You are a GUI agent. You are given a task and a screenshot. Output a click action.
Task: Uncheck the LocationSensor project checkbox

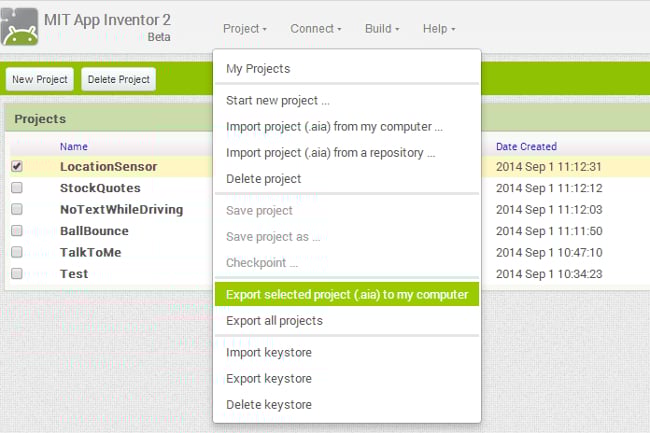click(x=17, y=166)
